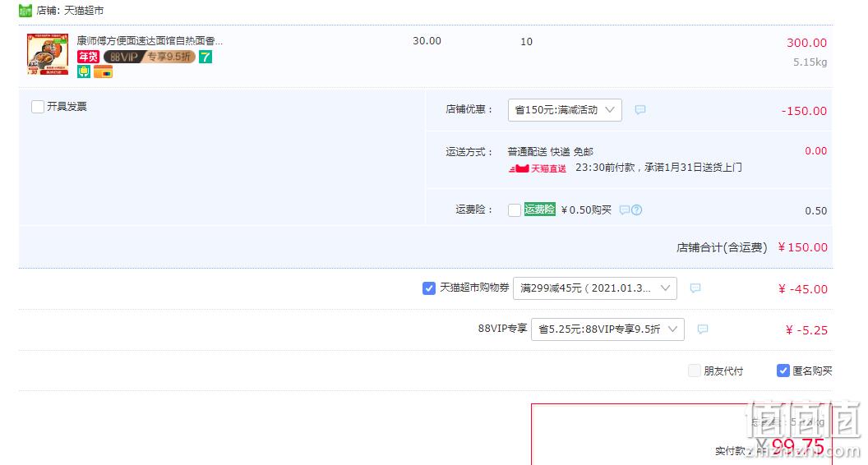Click the ¥-45.00 coupon amount
Screen dimensions: 868x465
click(x=803, y=289)
